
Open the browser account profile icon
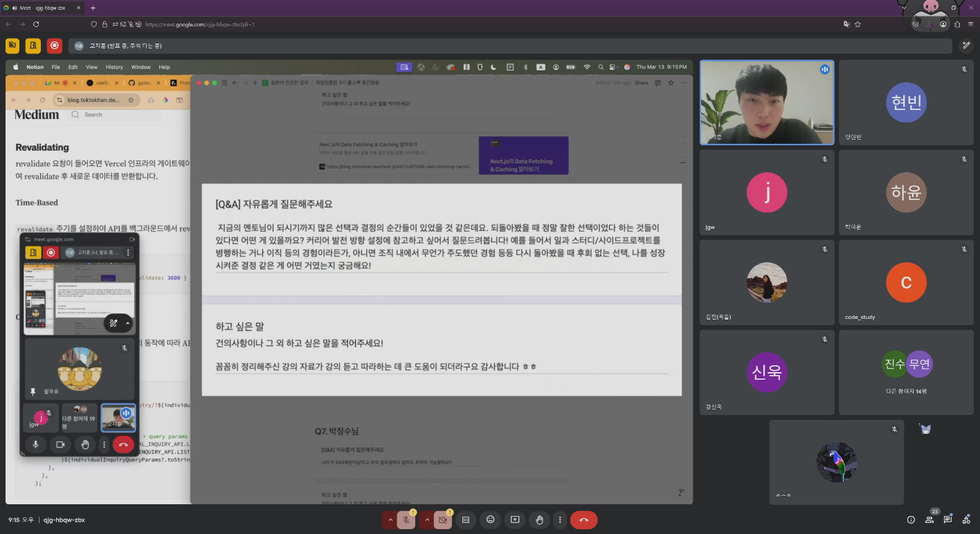tap(943, 24)
